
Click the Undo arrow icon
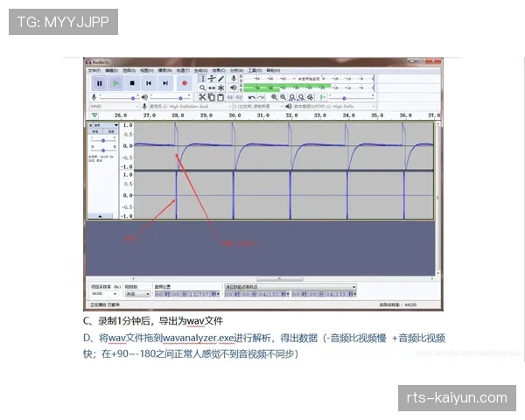point(251,97)
